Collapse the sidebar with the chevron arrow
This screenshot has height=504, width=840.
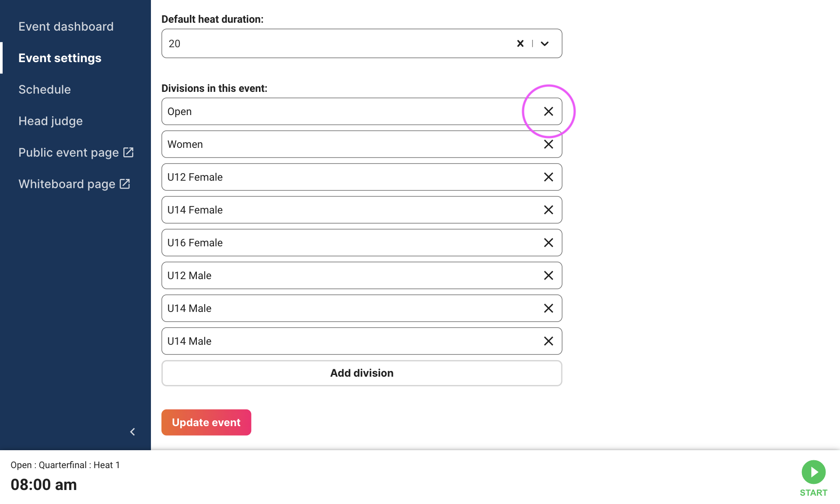click(133, 432)
